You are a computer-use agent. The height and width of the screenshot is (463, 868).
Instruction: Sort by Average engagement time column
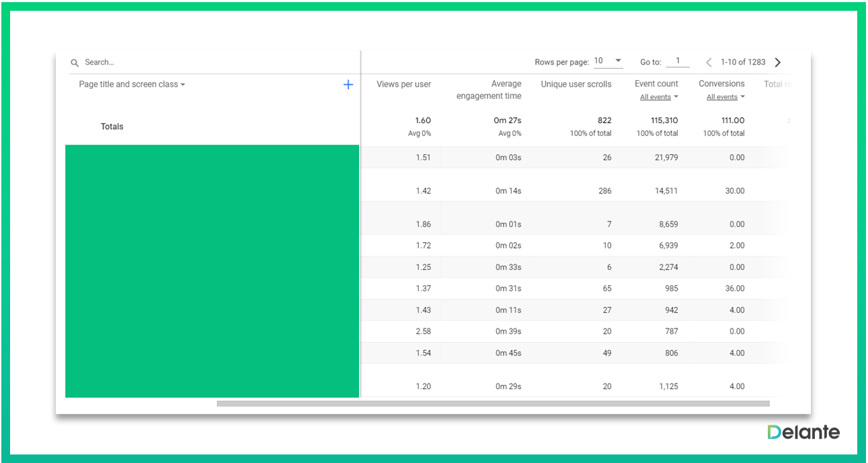(489, 90)
